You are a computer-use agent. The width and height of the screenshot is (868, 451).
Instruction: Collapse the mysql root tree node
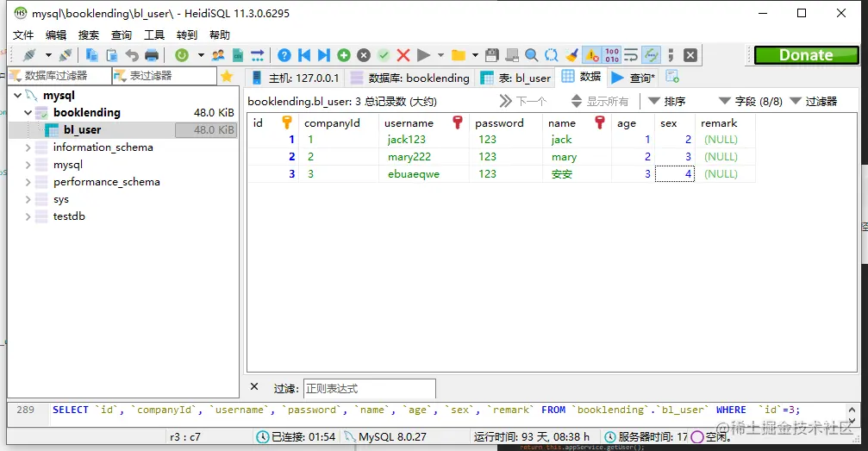coord(18,96)
